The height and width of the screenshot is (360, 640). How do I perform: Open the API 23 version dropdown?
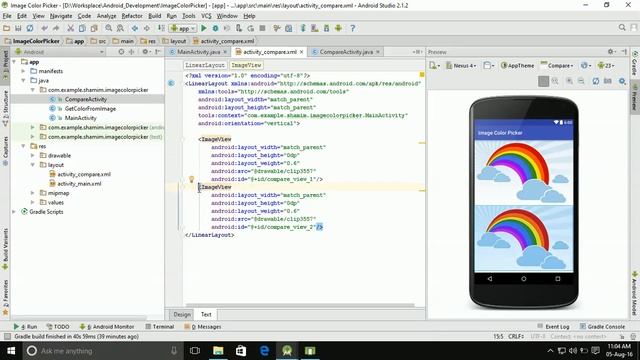click(606, 65)
